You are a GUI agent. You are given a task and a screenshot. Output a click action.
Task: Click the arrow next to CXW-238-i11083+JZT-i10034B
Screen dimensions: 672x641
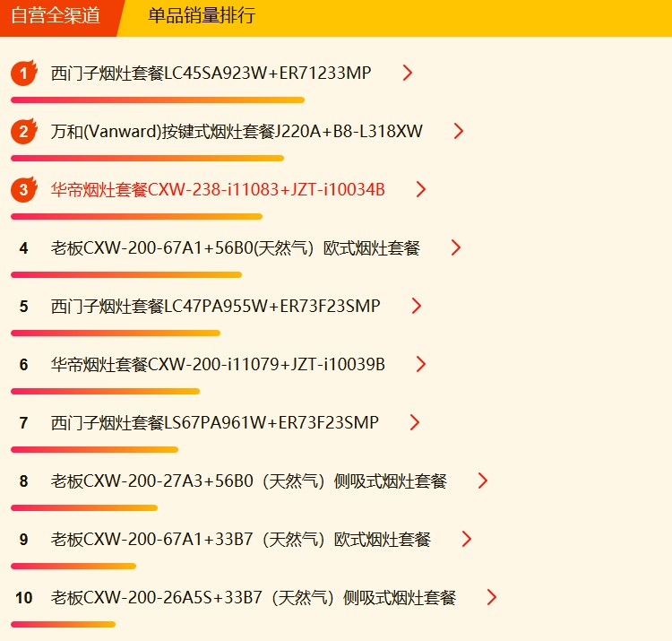421,189
